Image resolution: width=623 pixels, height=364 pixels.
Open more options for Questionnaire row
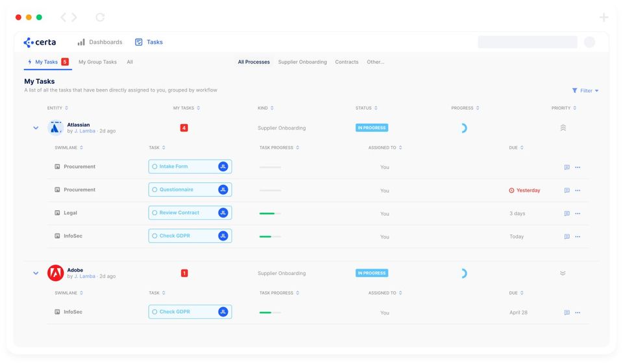pos(578,190)
